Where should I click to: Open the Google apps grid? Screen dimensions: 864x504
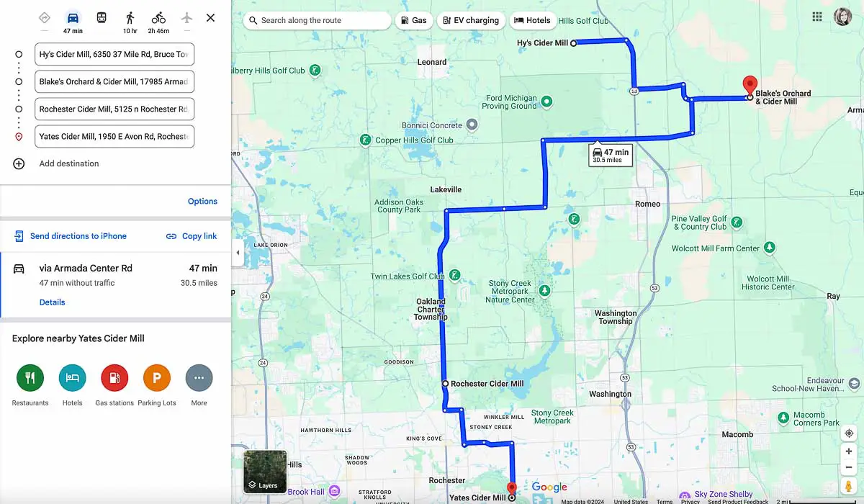[817, 16]
